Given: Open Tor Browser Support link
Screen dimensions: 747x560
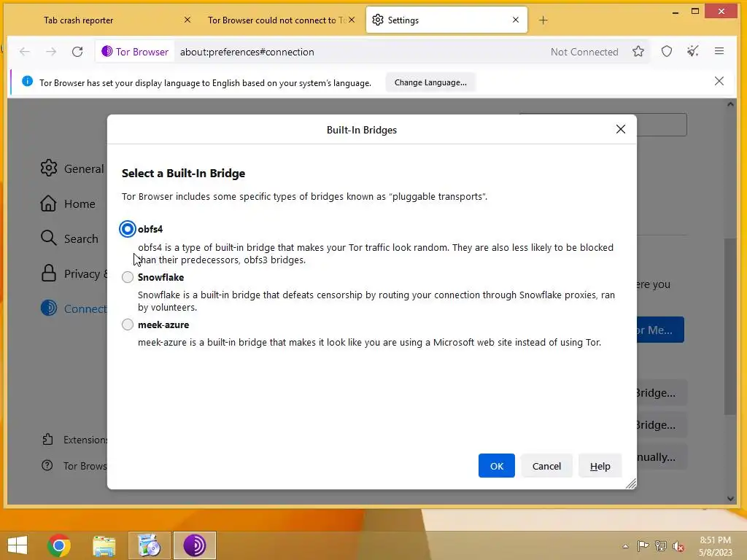Looking at the screenshot, I should coord(74,466).
